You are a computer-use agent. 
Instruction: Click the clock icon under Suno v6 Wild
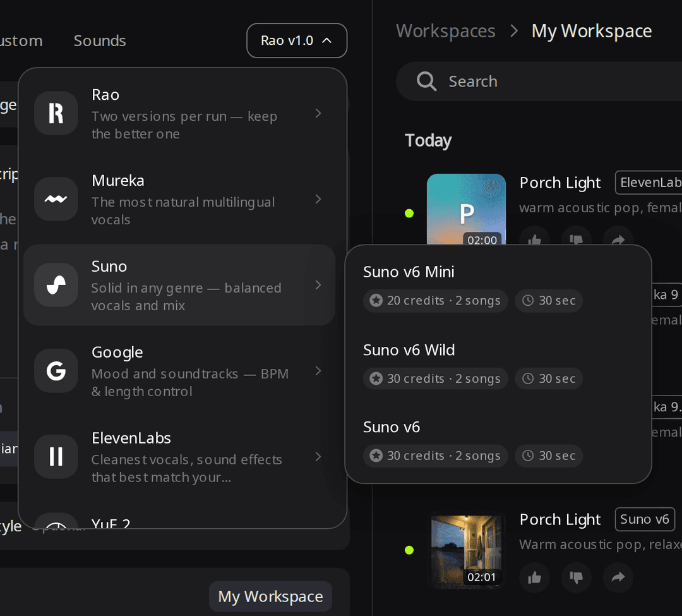(x=527, y=378)
